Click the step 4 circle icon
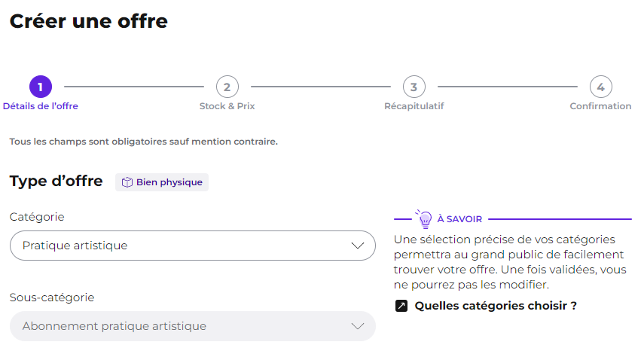Viewport: 644px width, 354px height. pos(601,87)
